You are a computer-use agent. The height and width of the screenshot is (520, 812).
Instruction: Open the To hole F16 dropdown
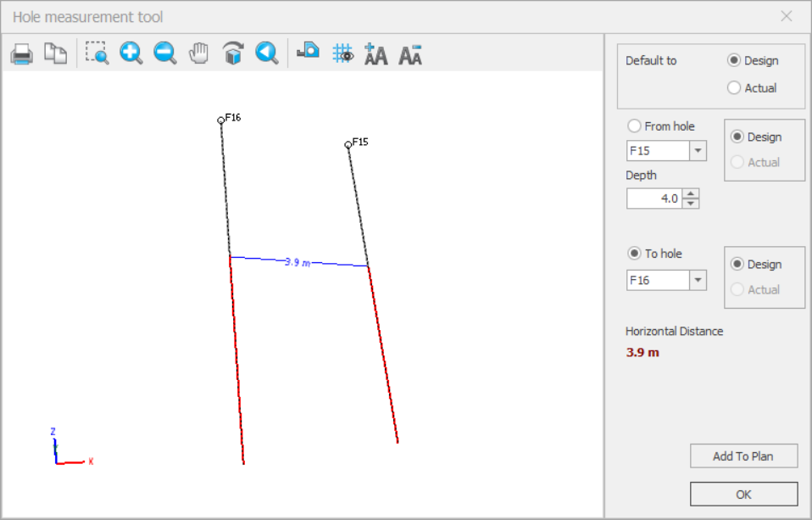(x=698, y=281)
